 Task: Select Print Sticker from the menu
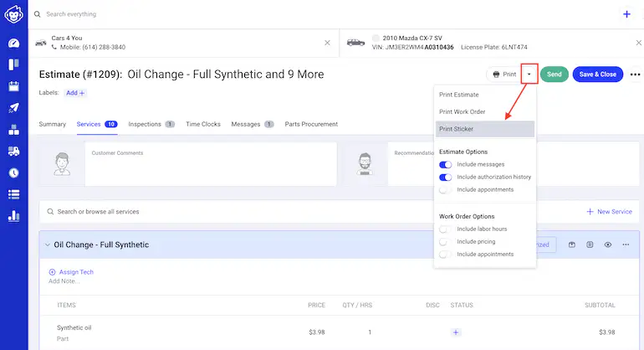[484, 129]
